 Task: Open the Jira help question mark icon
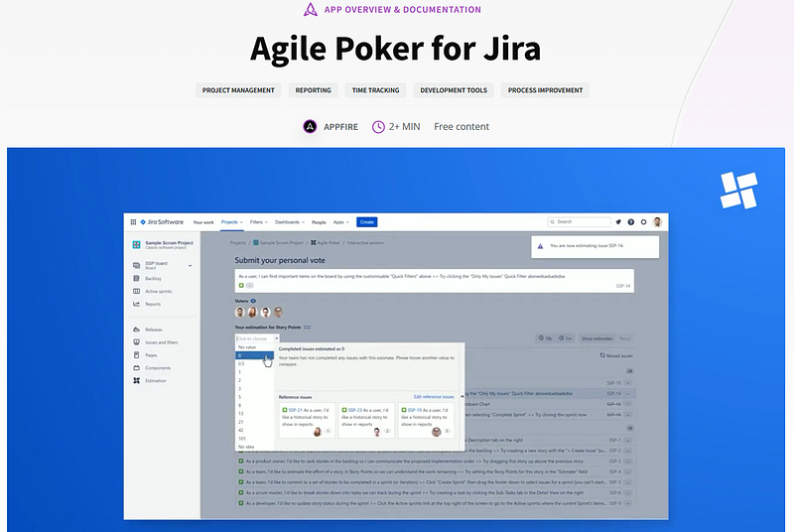tap(631, 221)
